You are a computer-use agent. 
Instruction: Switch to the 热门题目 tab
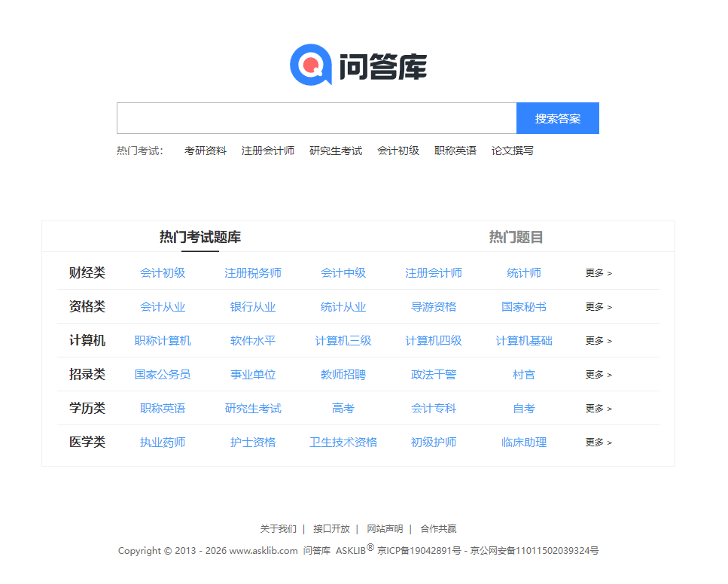[x=516, y=237]
